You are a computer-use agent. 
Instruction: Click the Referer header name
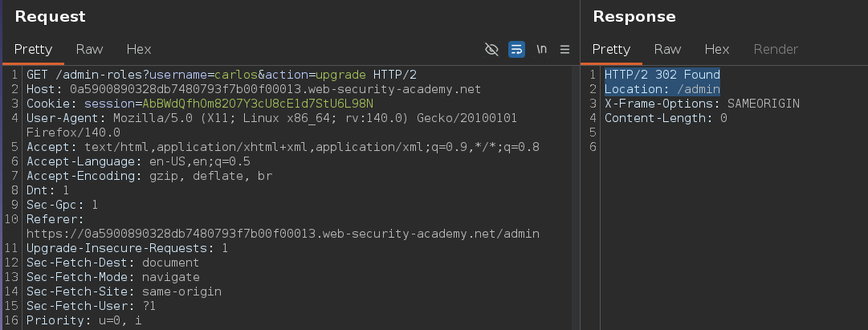click(55, 218)
